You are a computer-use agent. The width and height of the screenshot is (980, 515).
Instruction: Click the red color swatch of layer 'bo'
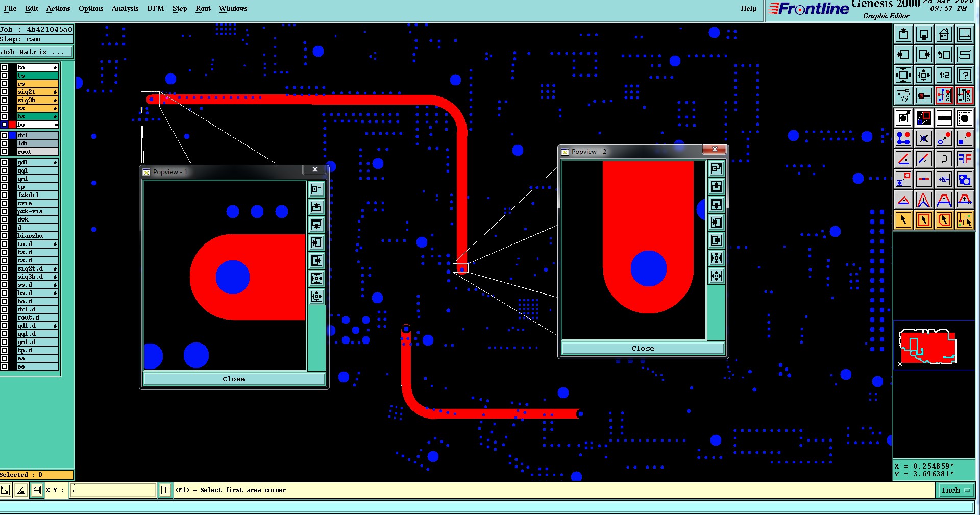[12, 125]
